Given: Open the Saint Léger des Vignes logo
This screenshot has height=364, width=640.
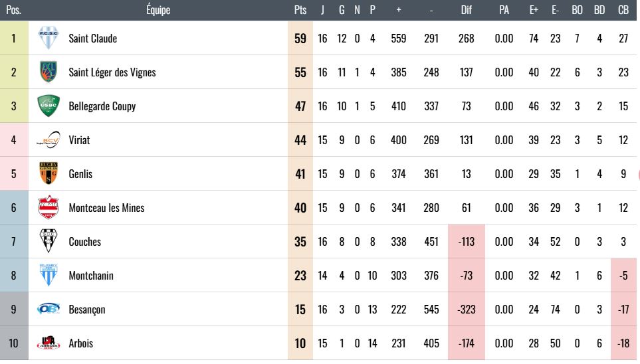Looking at the screenshot, I should (x=48, y=72).
